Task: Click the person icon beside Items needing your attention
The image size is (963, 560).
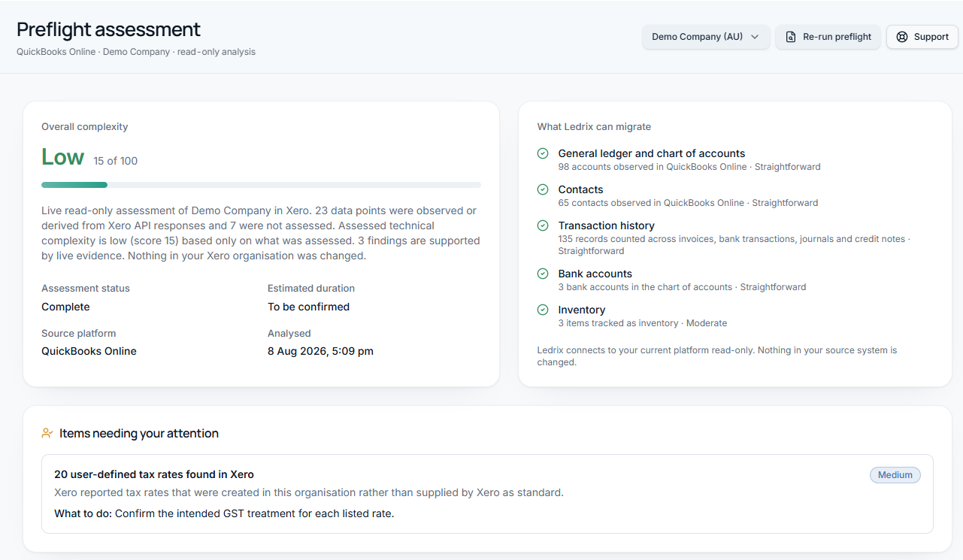Action: pyautogui.click(x=47, y=433)
